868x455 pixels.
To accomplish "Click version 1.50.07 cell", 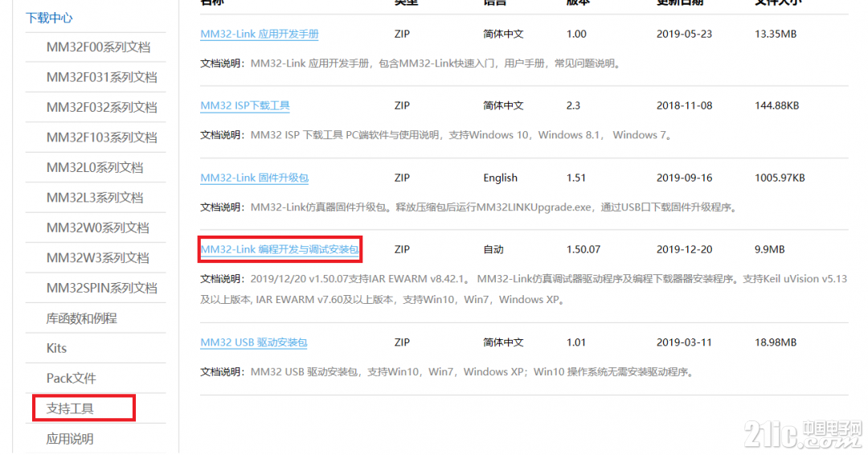I will coord(583,249).
